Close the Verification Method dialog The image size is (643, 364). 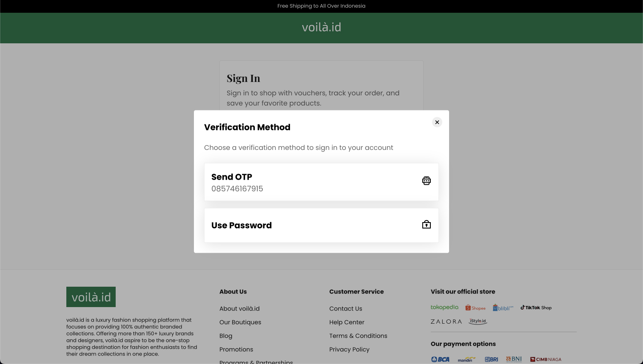coord(437,122)
